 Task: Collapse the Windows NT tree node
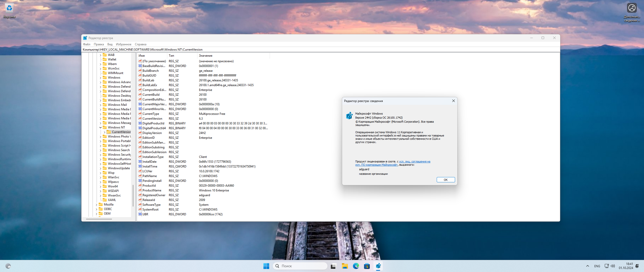pos(100,127)
